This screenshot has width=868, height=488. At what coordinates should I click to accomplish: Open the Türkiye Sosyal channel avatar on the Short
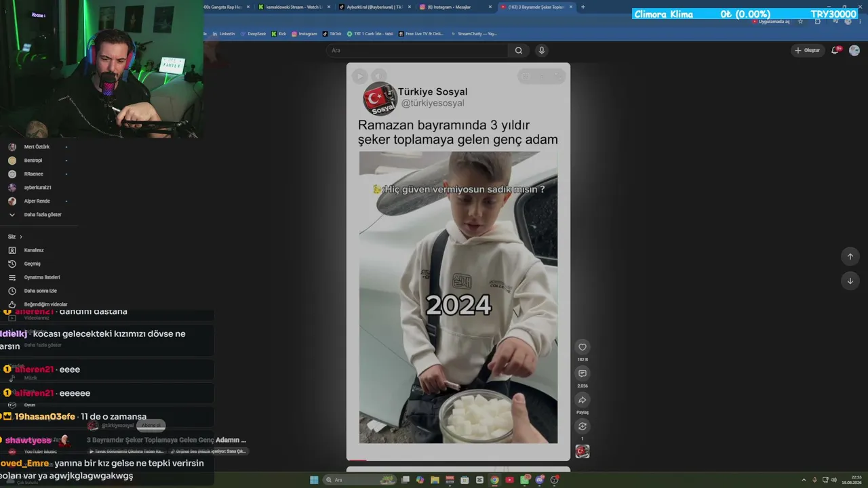point(380,98)
